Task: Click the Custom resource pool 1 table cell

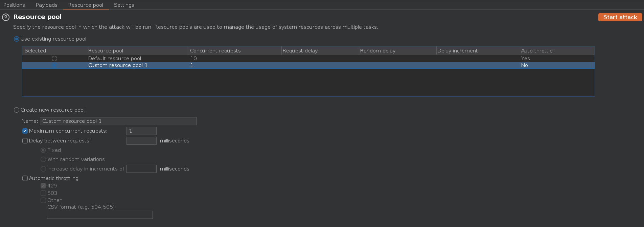Action: (138, 65)
